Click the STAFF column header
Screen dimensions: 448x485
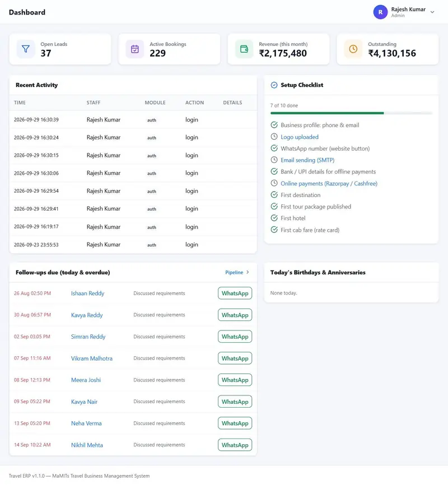coord(94,102)
